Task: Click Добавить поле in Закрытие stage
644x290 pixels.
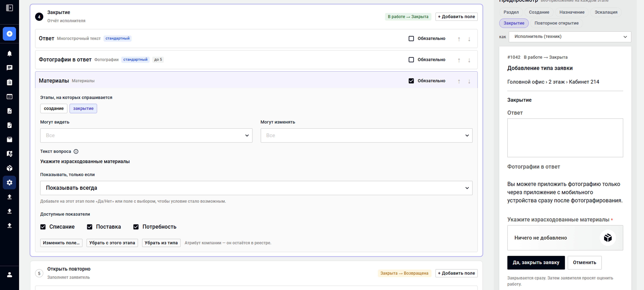Action: [x=456, y=17]
